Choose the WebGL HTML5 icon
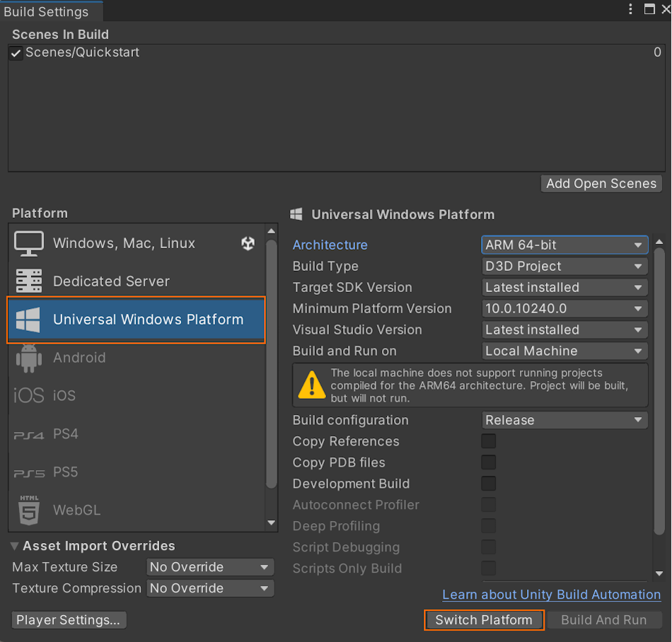Viewport: 672px width, 642px height. 29,510
